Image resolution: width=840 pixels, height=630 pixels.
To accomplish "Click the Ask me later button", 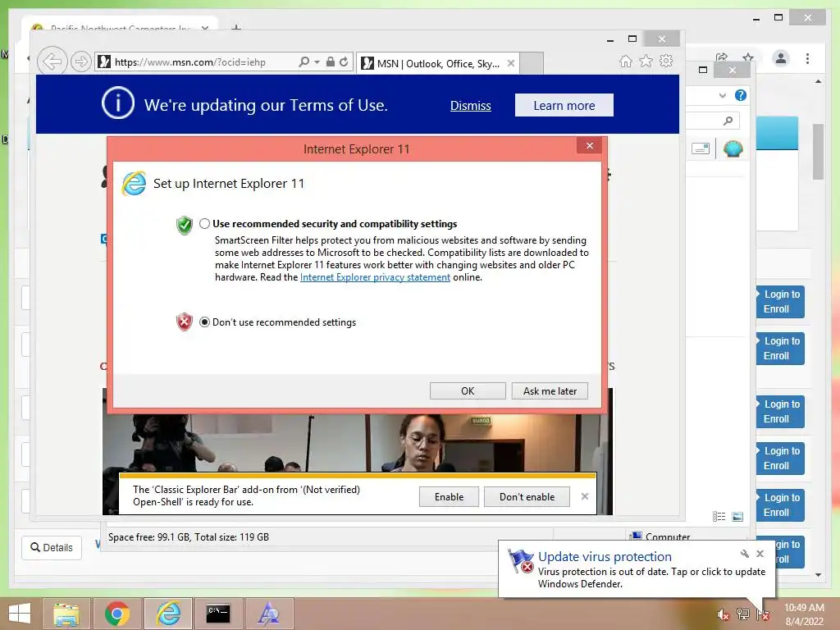I will pyautogui.click(x=550, y=391).
